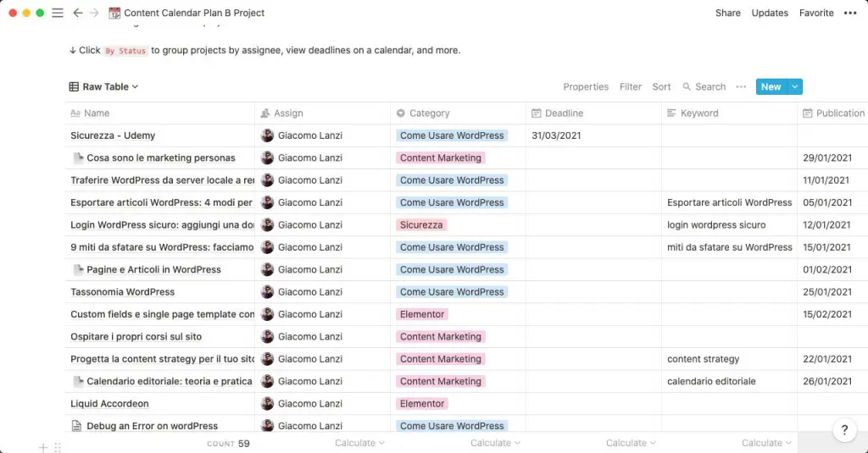Screen dimensions: 868x453
Task: Click the Content Calendar page icon
Action: point(114,13)
